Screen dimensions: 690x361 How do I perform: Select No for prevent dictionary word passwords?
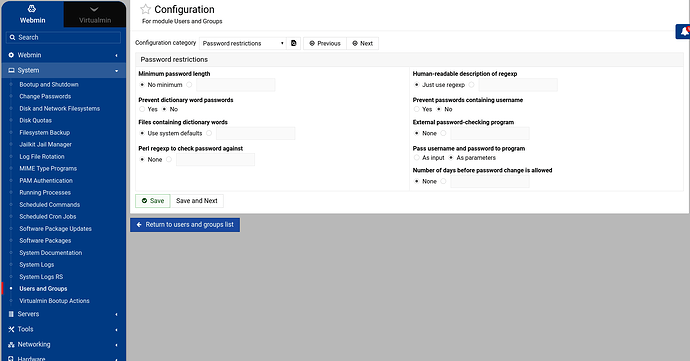pyautogui.click(x=164, y=109)
